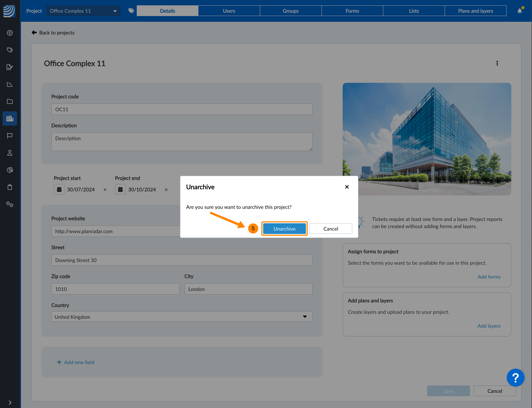Click the blue help question mark button
Screen dimensions: 532x408
click(515, 378)
